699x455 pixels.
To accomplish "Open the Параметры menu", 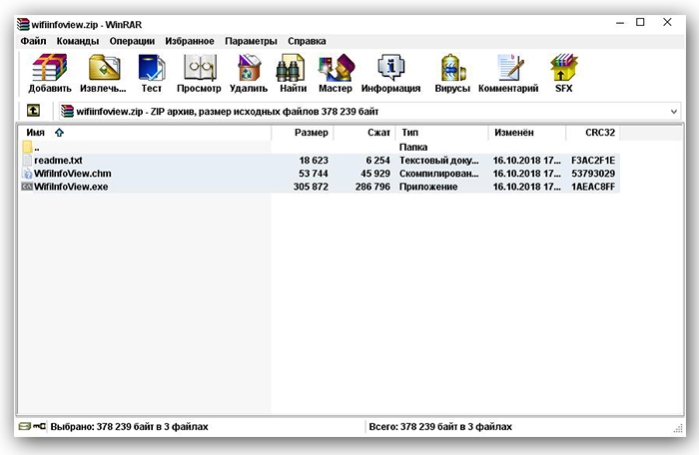I will point(251,41).
